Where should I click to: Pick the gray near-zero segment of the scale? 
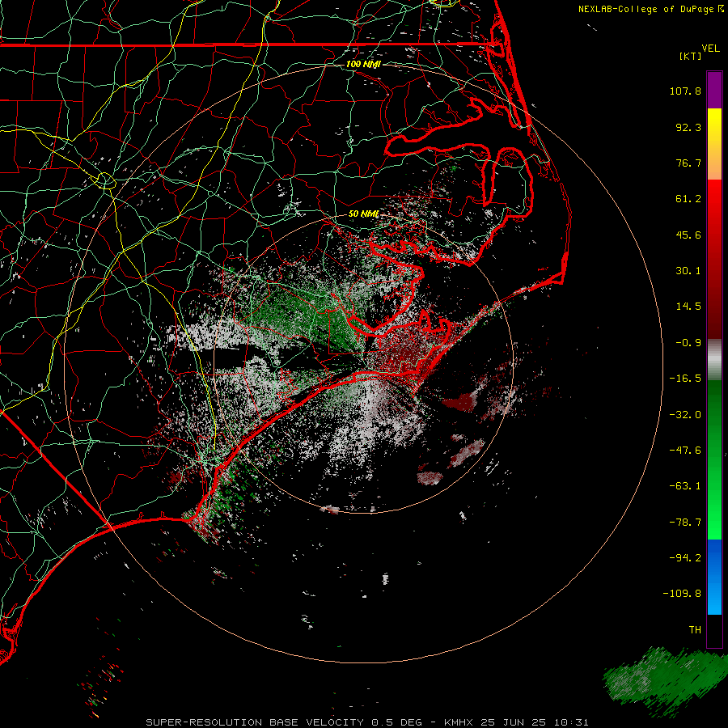tap(714, 360)
